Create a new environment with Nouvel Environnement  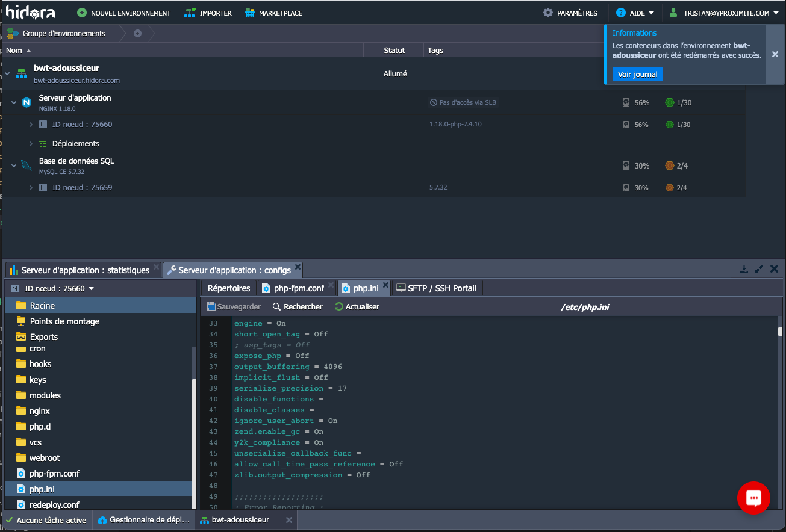124,13
